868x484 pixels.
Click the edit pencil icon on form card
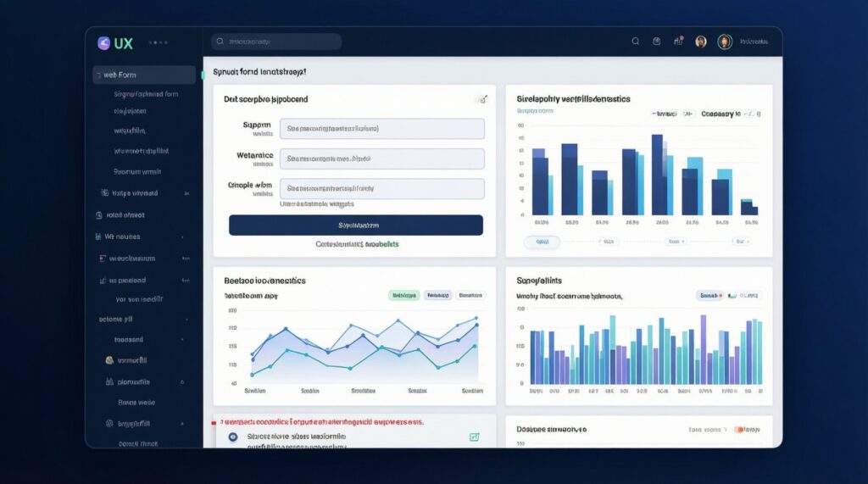481,99
